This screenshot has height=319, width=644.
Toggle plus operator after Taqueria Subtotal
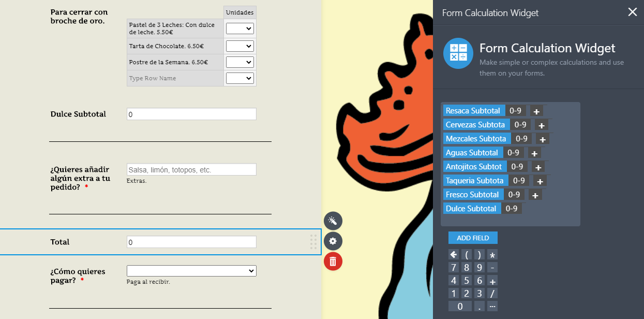(540, 181)
